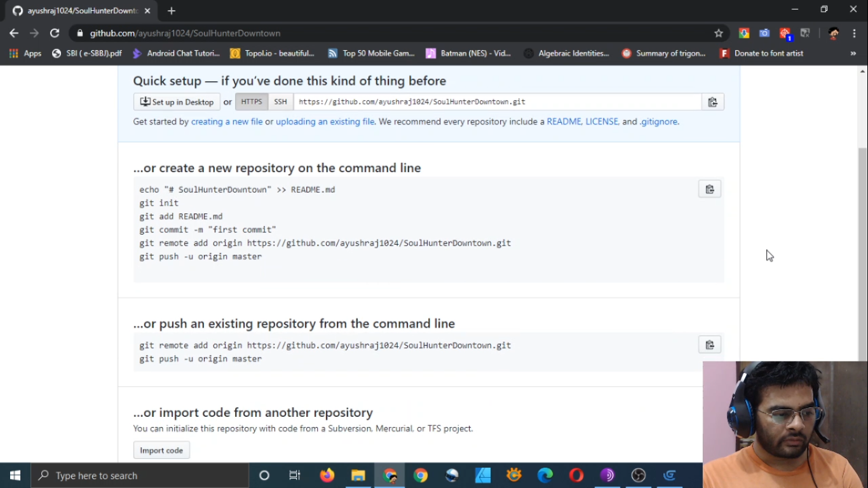Copy the create new repository commands
Image resolution: width=868 pixels, height=488 pixels.
[x=709, y=189]
